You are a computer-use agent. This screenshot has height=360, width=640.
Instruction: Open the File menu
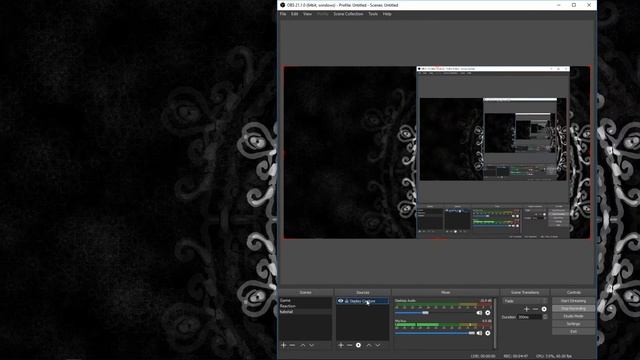tap(283, 14)
